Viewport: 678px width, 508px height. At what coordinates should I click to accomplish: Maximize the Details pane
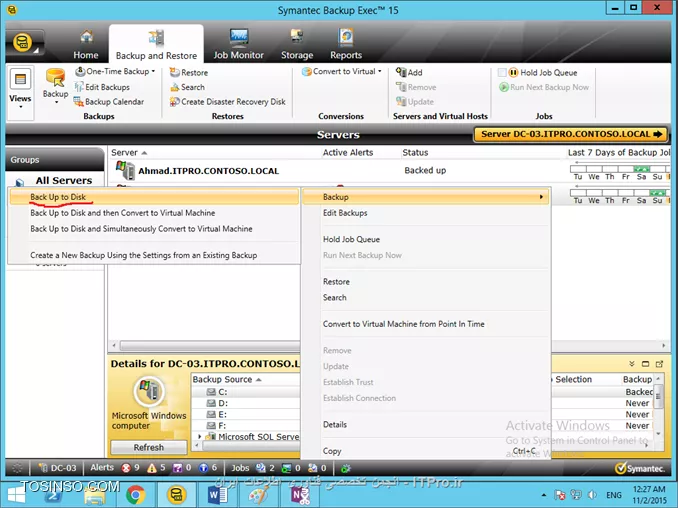[645, 364]
